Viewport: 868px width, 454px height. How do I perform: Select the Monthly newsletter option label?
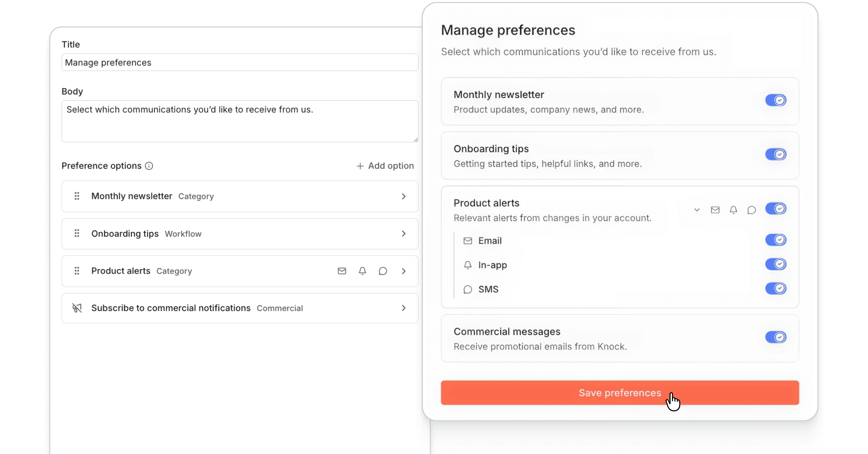132,196
